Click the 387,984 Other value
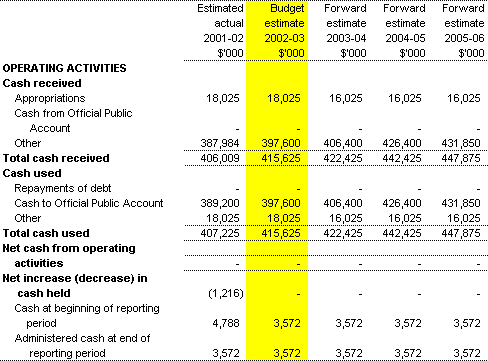 [x=220, y=143]
